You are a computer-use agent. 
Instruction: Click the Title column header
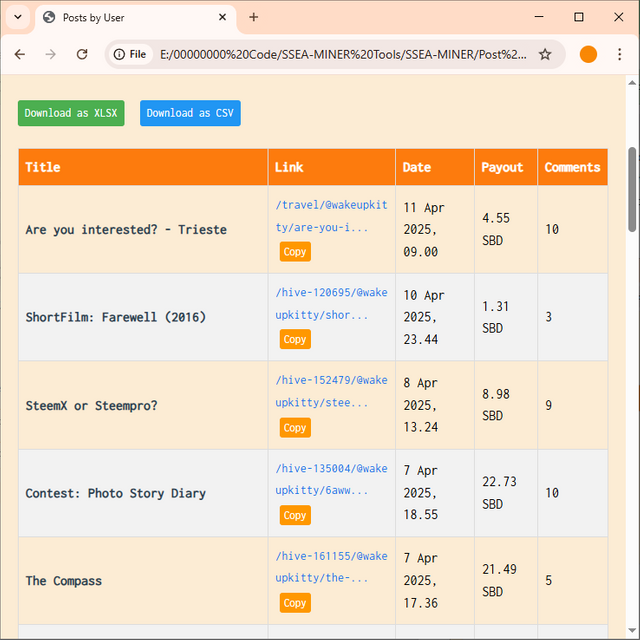143,167
